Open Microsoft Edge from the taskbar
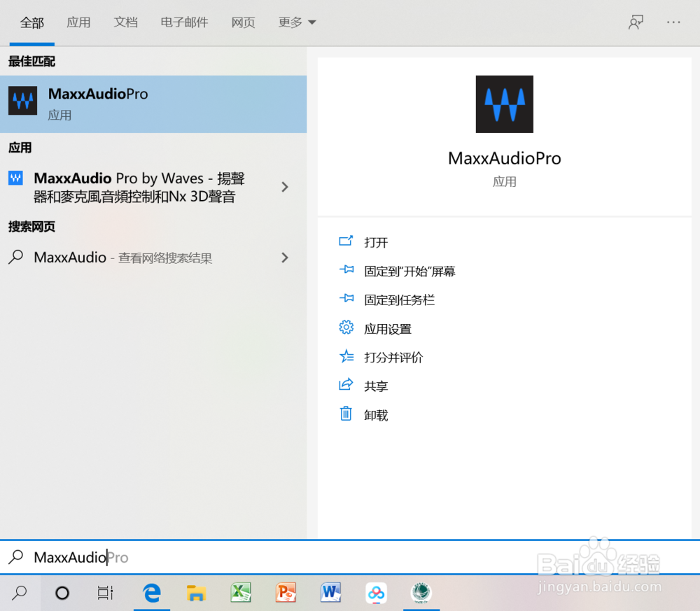The image size is (700, 611). point(151,593)
